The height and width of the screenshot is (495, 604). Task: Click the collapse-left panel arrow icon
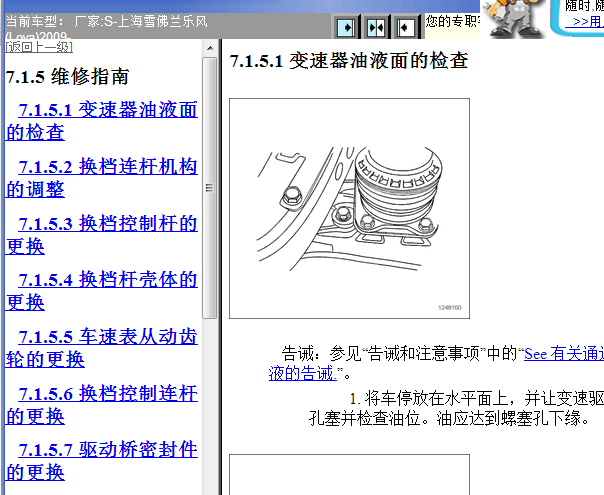(406, 27)
